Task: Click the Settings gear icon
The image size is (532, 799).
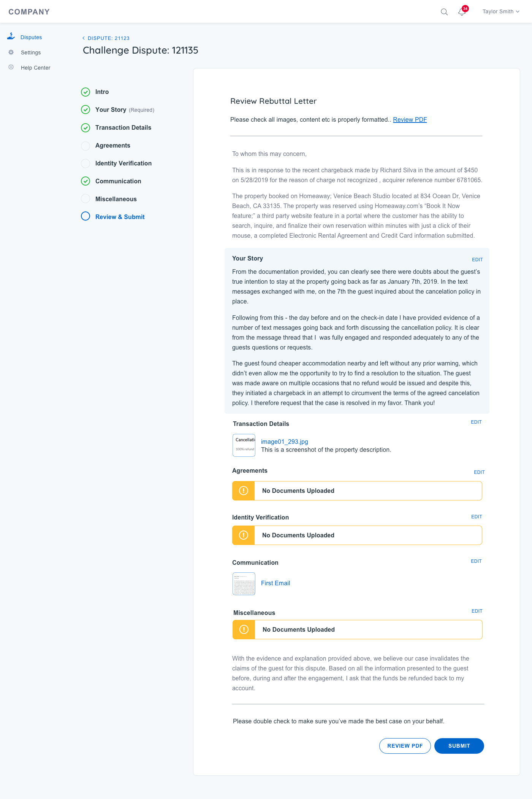Action: (x=11, y=52)
